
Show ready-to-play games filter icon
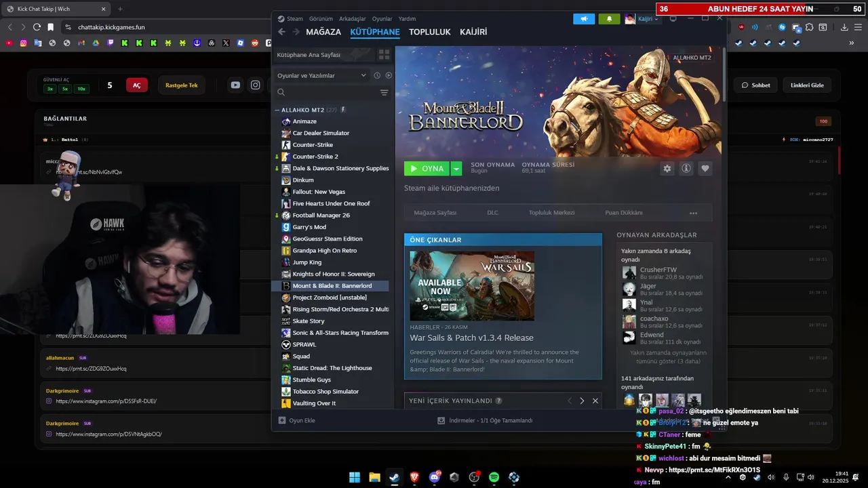tap(389, 75)
